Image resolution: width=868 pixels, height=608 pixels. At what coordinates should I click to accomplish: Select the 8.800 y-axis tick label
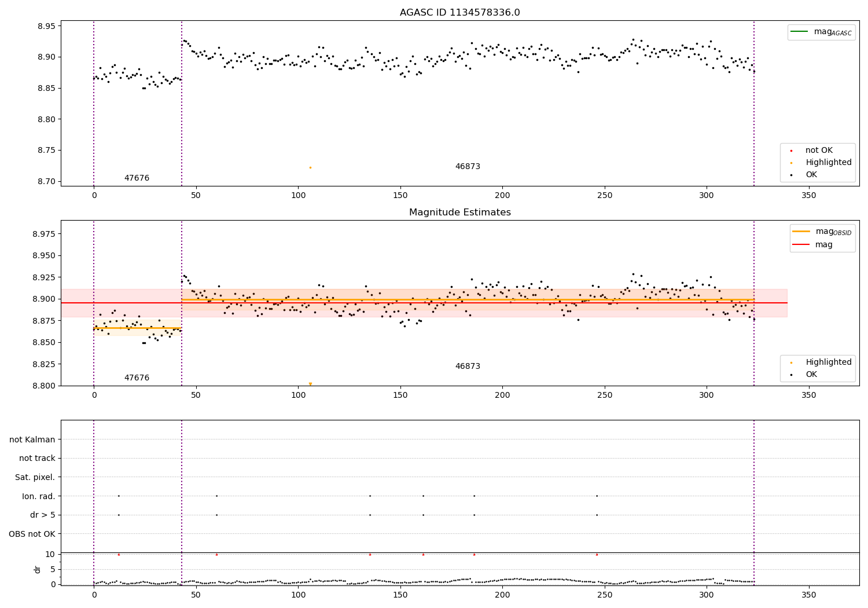pos(43,386)
